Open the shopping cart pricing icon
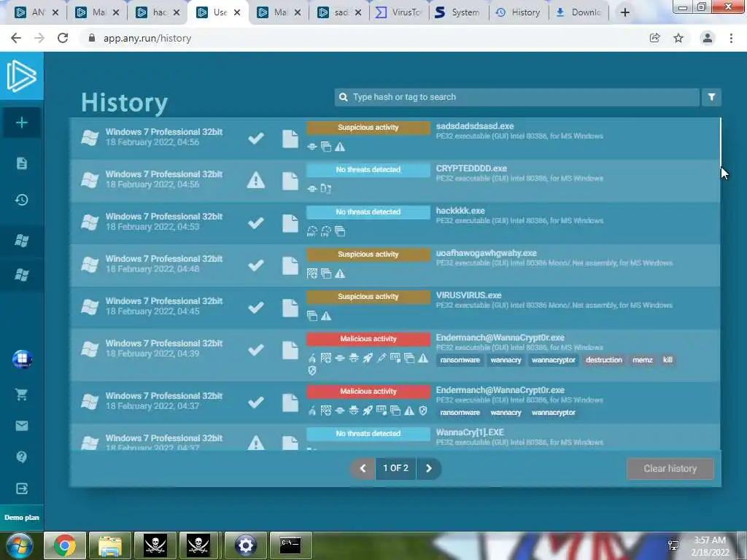This screenshot has height=560, width=747. [x=21, y=394]
